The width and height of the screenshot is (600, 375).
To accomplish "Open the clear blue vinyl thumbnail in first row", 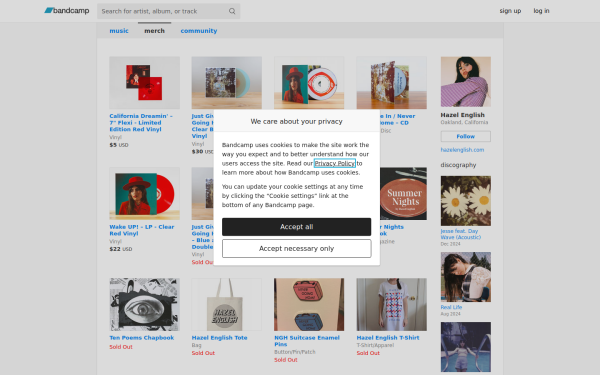I will [x=227, y=83].
